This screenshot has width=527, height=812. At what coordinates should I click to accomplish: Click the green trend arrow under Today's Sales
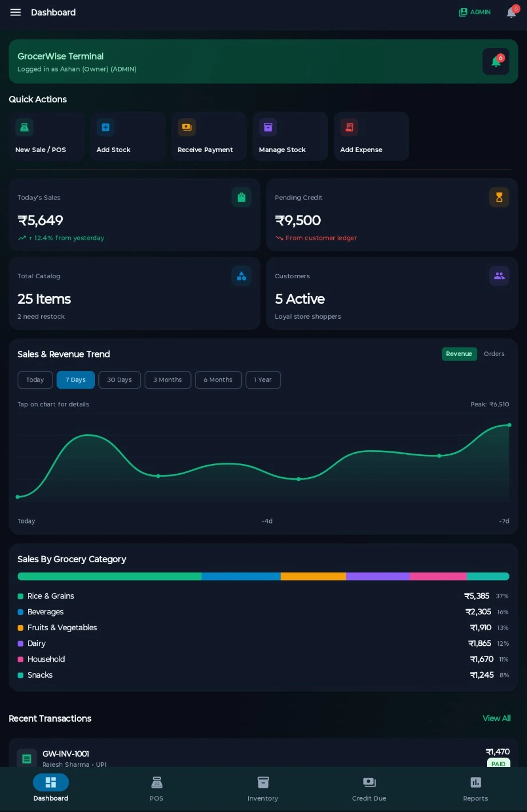[22, 238]
